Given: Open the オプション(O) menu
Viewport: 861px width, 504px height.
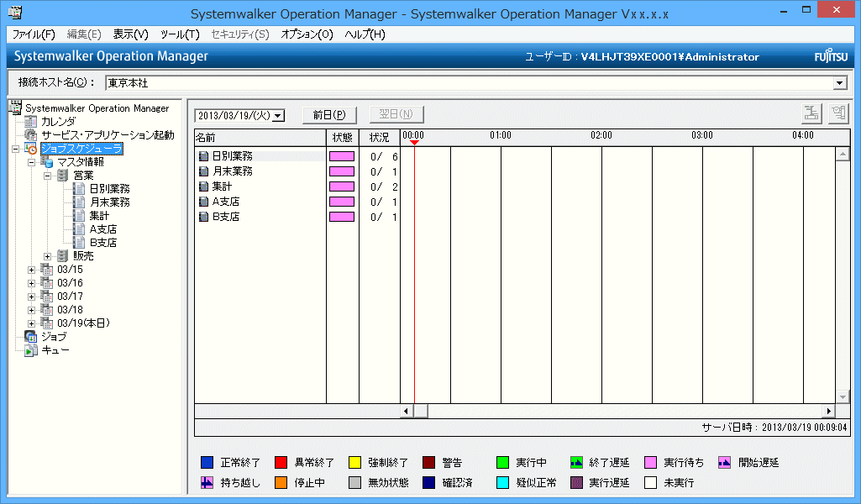Looking at the screenshot, I should coord(307,34).
